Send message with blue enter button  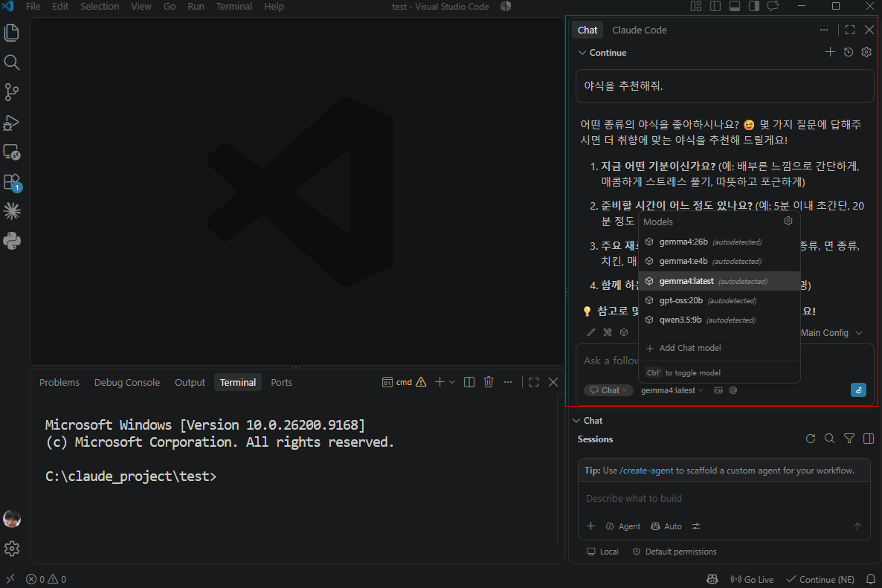coord(858,390)
